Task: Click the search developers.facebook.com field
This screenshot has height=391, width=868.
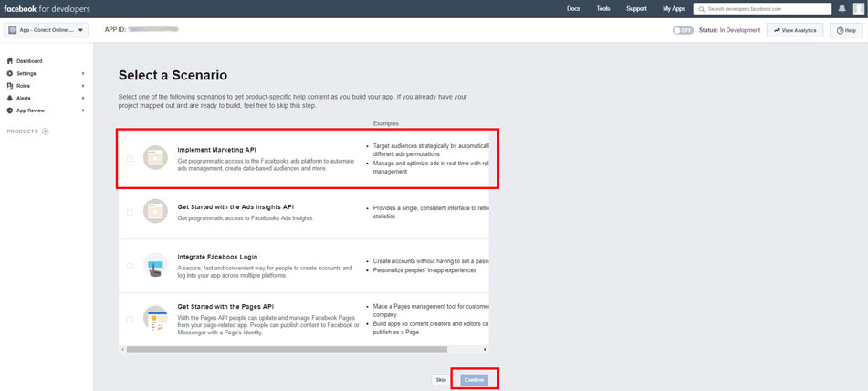Action: pyautogui.click(x=762, y=9)
